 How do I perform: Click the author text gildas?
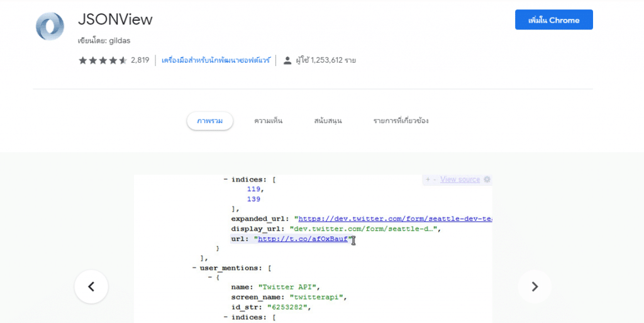119,41
